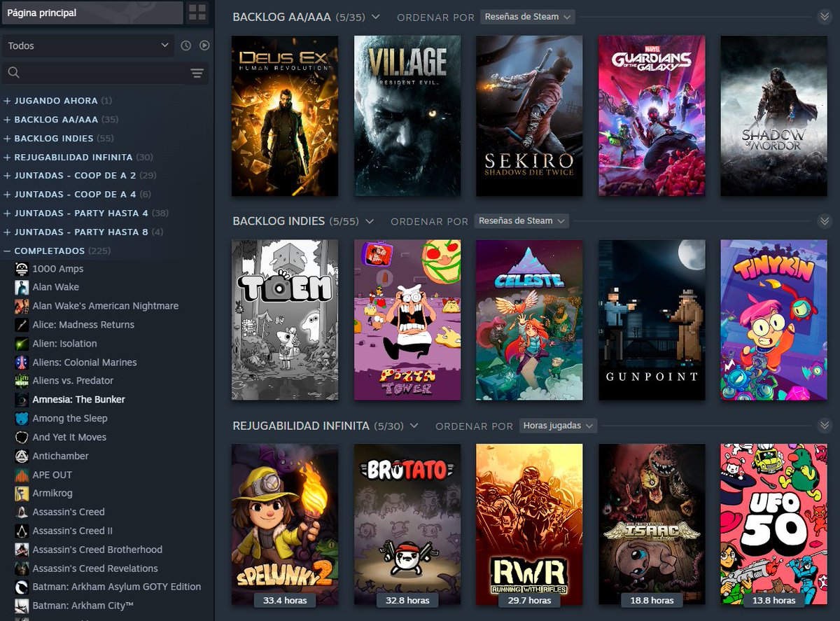Select Amnesia: The Bunker in the list

[79, 400]
